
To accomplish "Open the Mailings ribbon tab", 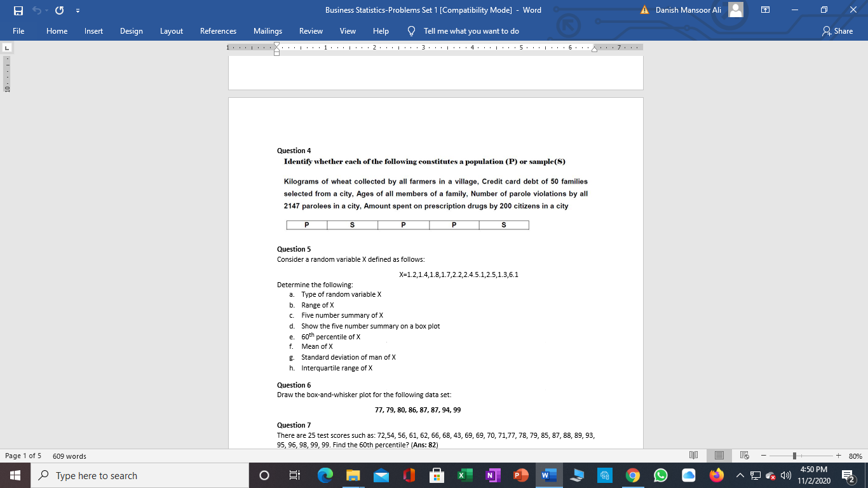I will (x=268, y=30).
